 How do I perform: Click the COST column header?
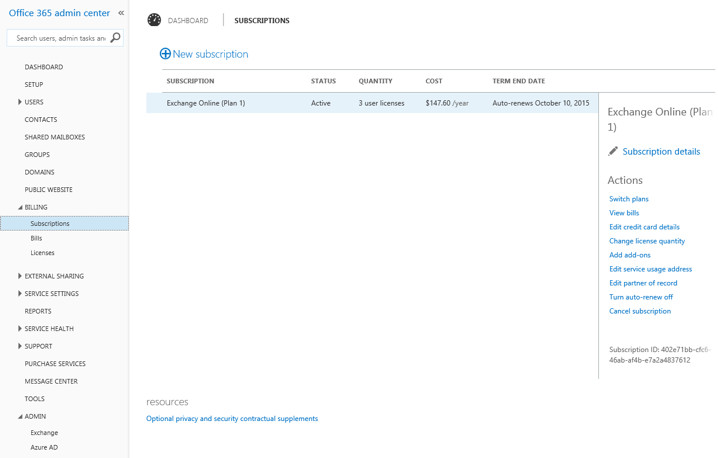[434, 81]
